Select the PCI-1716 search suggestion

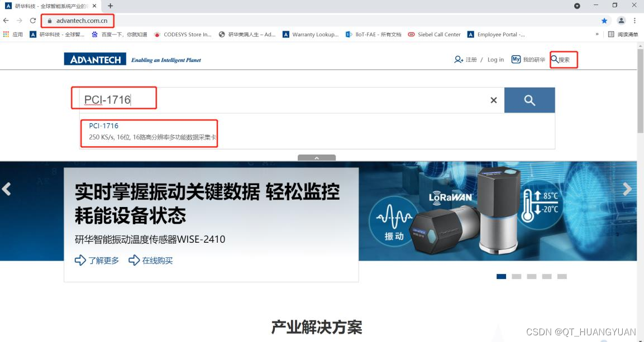click(x=152, y=132)
